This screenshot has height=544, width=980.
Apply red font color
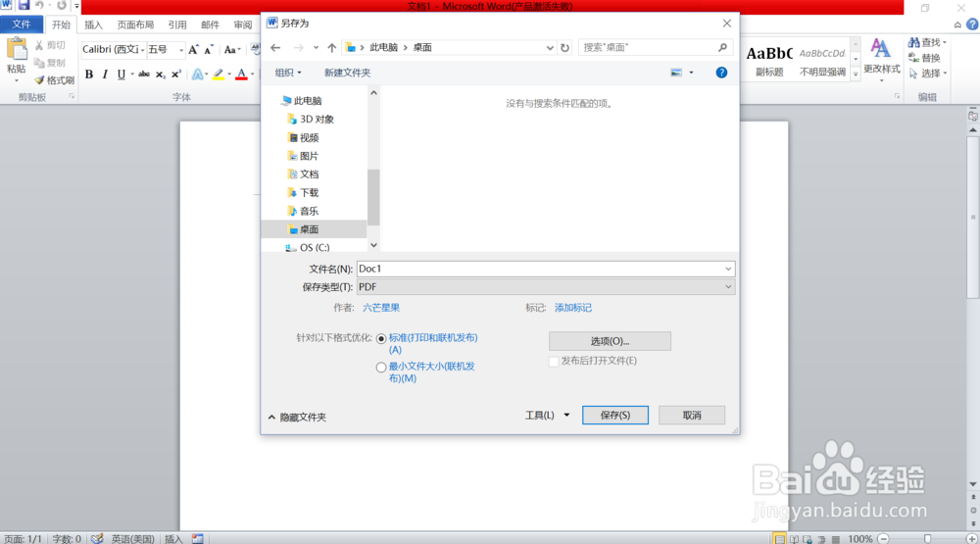[x=241, y=74]
